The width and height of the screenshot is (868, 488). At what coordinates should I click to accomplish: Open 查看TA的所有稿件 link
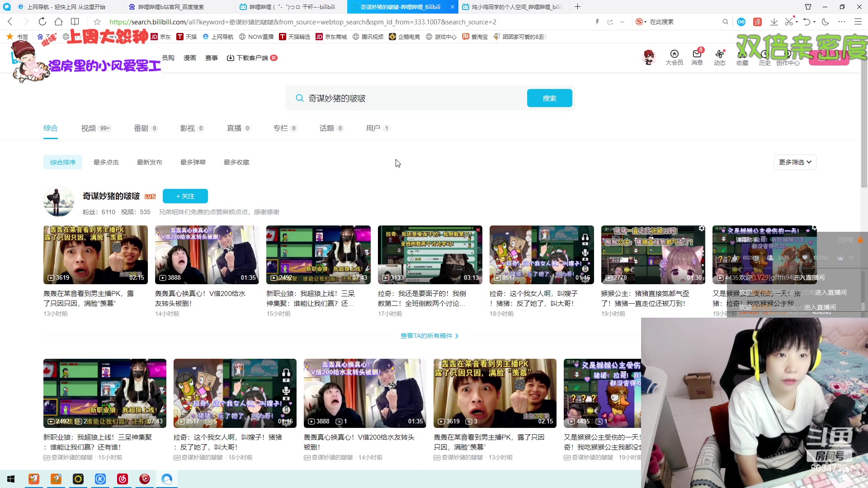429,336
